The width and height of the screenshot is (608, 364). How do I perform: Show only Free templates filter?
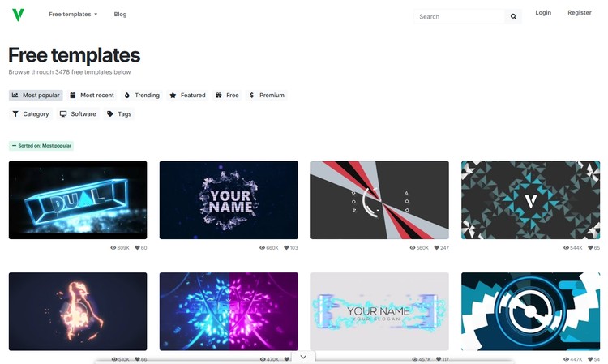pos(227,96)
